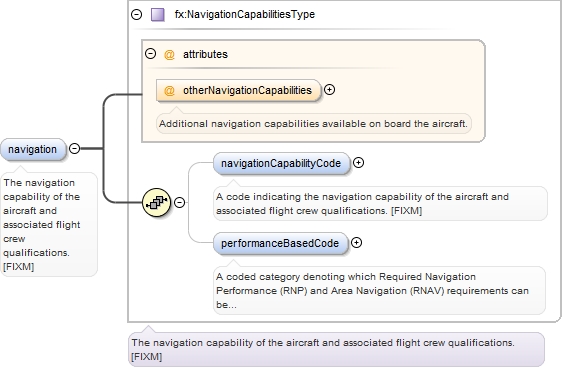Select the performanceBasedCode element
Viewport: 563px width, 370px height.
[x=281, y=244]
